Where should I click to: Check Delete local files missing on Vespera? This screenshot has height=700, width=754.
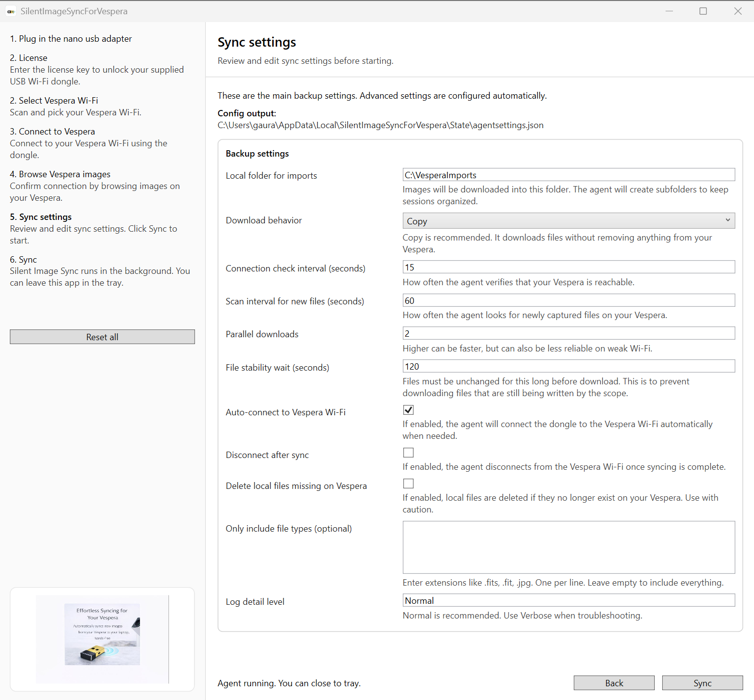click(x=408, y=484)
